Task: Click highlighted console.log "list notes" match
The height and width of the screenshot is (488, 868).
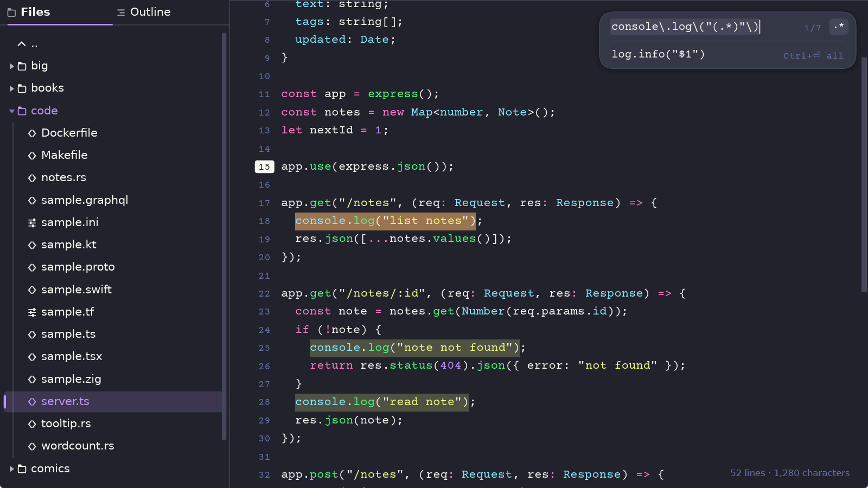Action: tap(385, 221)
